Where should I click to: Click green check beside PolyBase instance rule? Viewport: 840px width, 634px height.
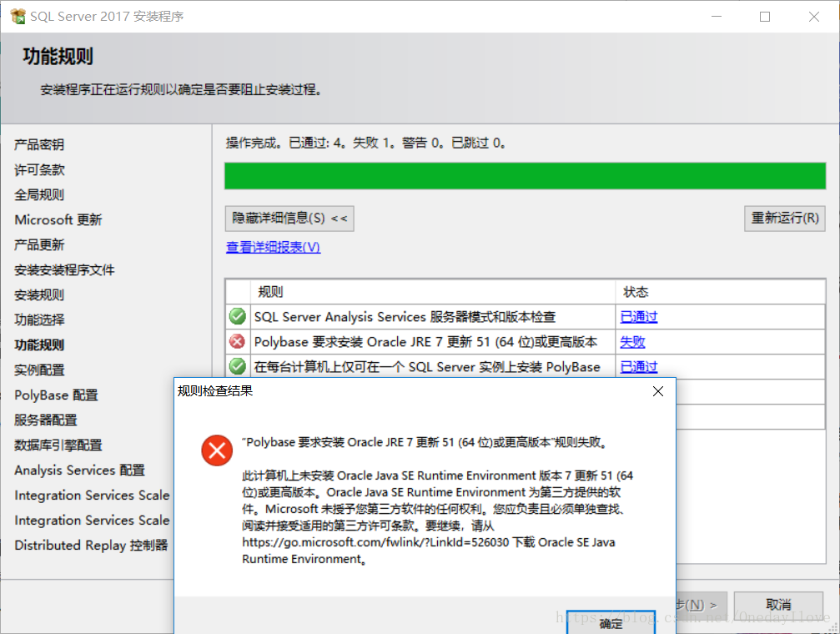click(x=237, y=366)
